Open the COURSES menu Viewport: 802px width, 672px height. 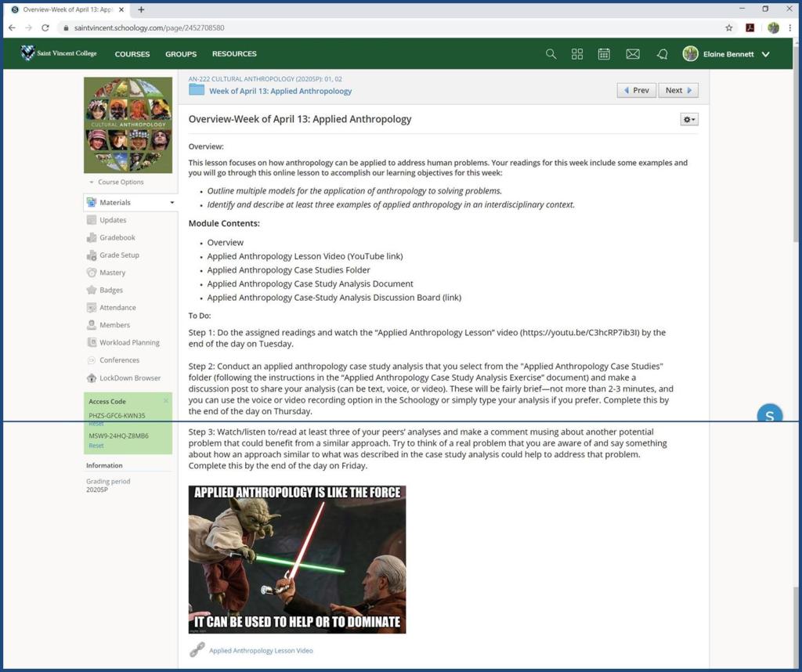(132, 54)
